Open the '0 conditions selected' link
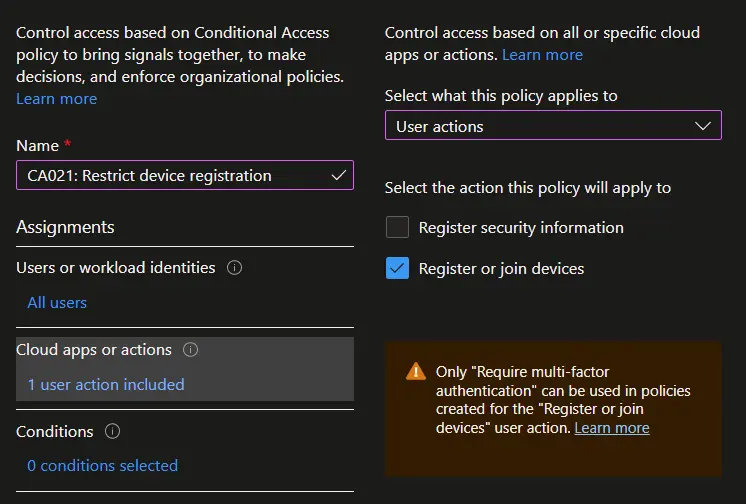This screenshot has width=746, height=504. click(102, 465)
